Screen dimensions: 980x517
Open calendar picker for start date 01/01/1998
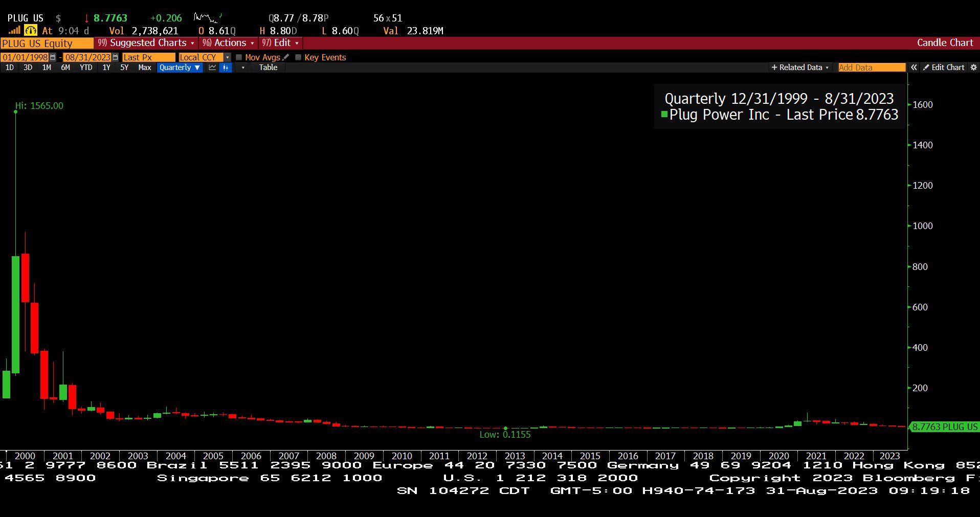(x=53, y=57)
